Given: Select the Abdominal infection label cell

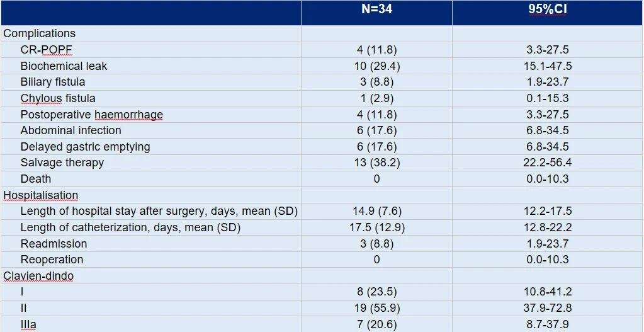Looking at the screenshot, I should point(71,130).
